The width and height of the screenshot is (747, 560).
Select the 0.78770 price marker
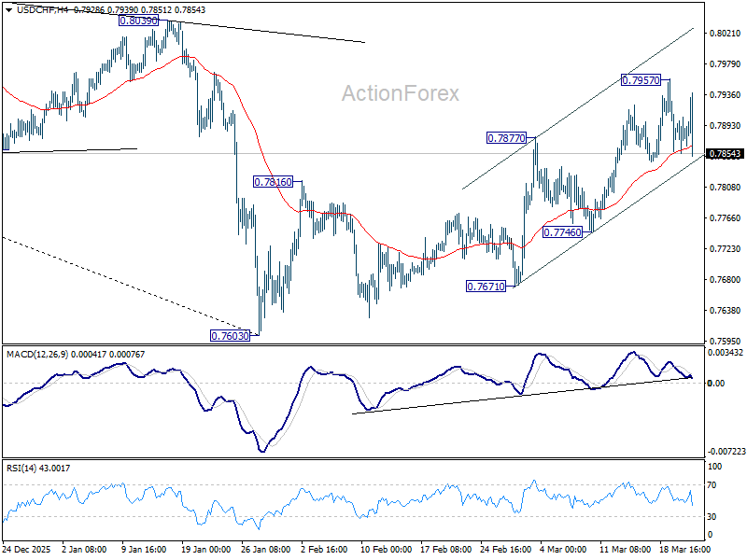coord(505,137)
